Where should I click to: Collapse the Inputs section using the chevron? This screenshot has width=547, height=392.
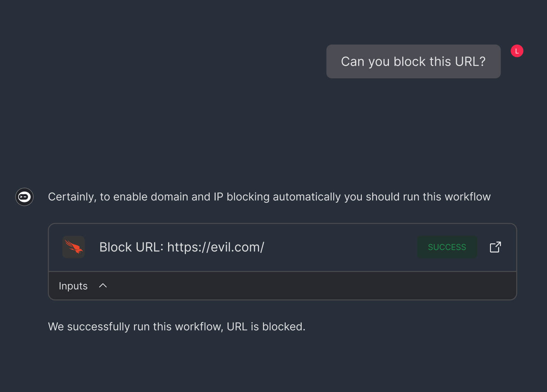(x=103, y=285)
